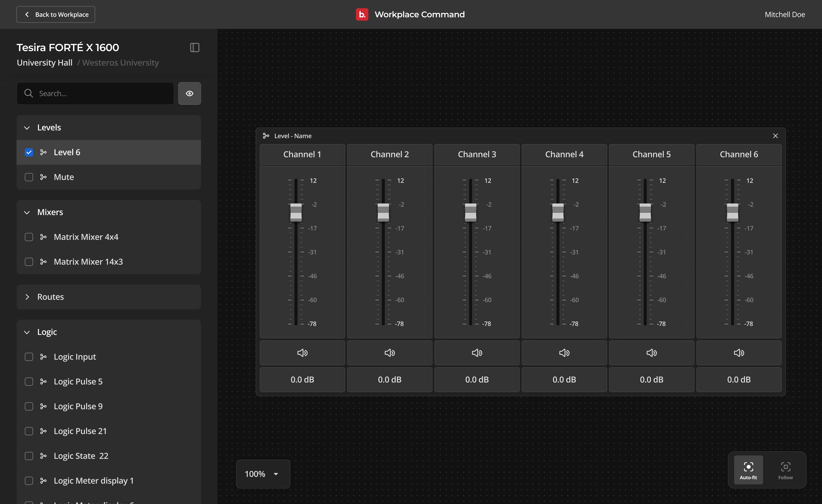Click Channel 5 0.0 dB value field
Screen dimensions: 822x504
tap(652, 380)
